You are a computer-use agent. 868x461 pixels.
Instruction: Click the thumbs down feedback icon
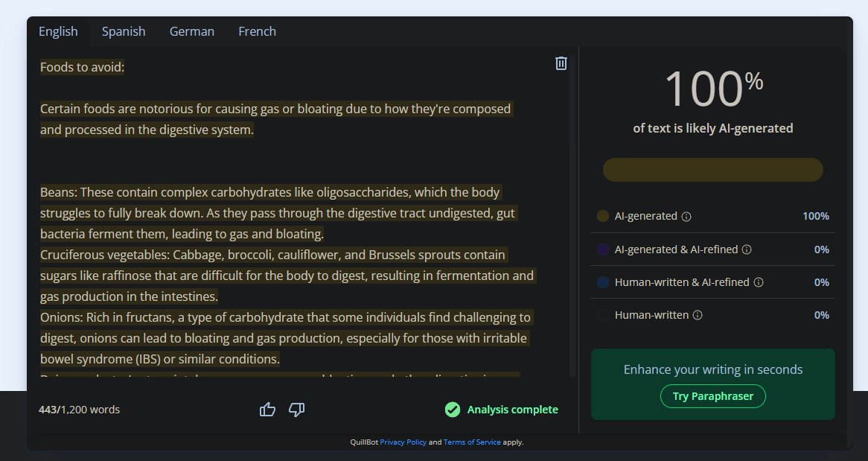296,409
